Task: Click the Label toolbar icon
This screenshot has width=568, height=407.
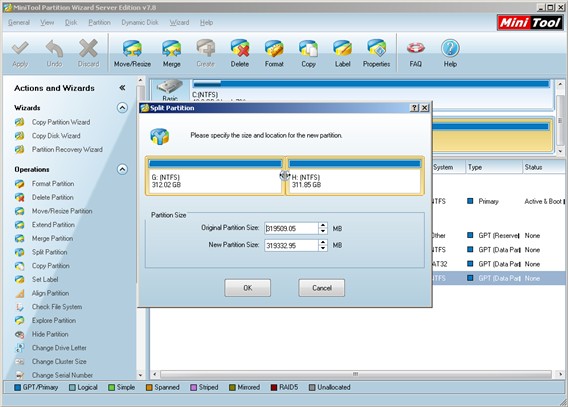Action: pos(342,54)
